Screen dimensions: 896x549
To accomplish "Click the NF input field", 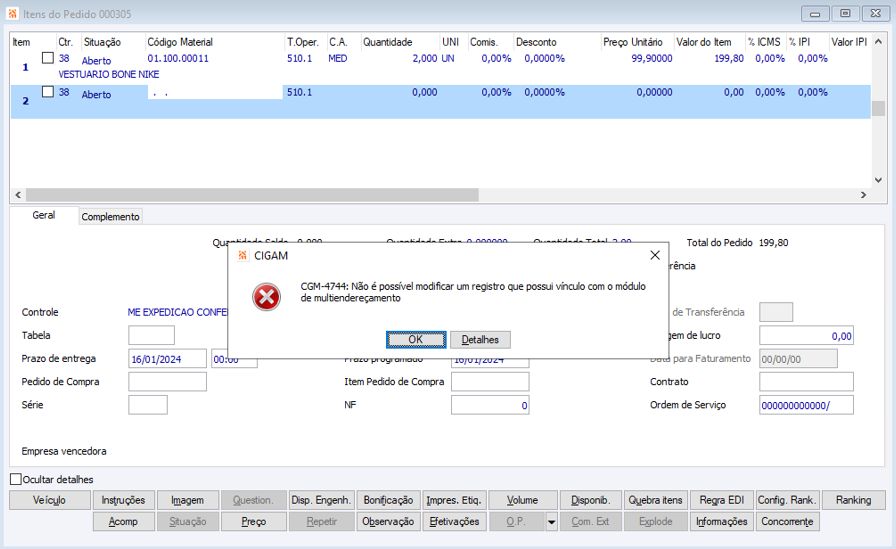I will (x=490, y=404).
